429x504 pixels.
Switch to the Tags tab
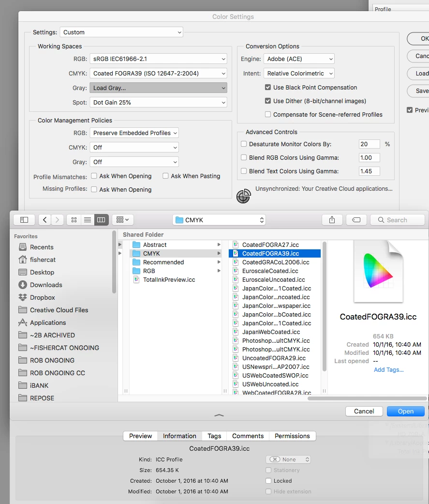click(214, 436)
